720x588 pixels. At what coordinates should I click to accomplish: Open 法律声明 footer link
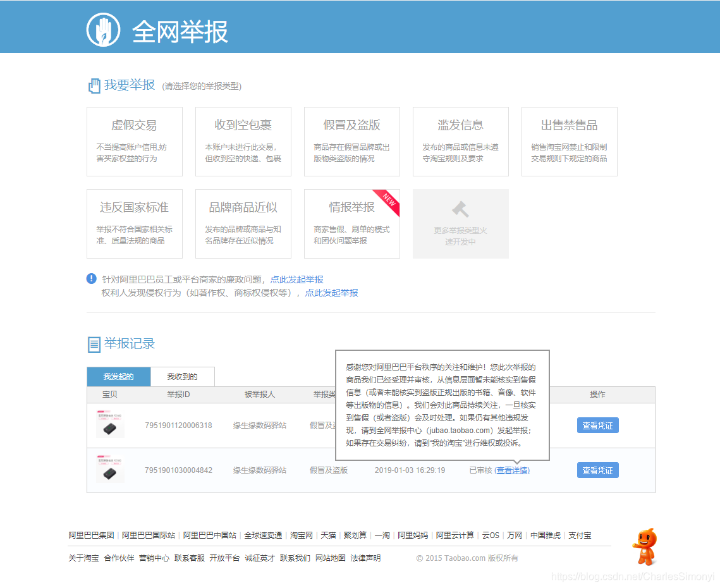365,558
